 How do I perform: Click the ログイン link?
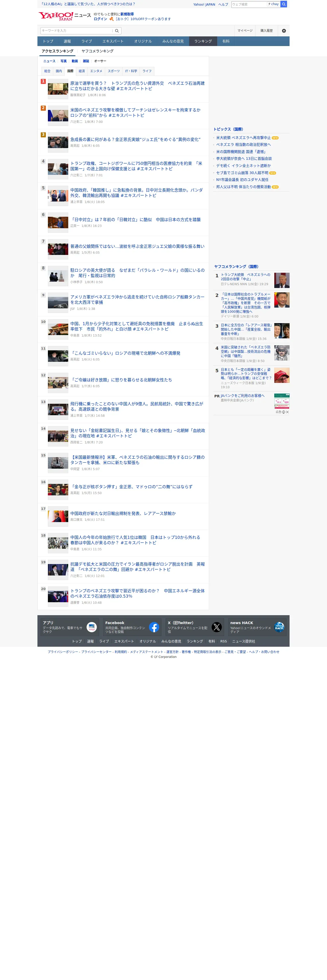[x=100, y=19]
